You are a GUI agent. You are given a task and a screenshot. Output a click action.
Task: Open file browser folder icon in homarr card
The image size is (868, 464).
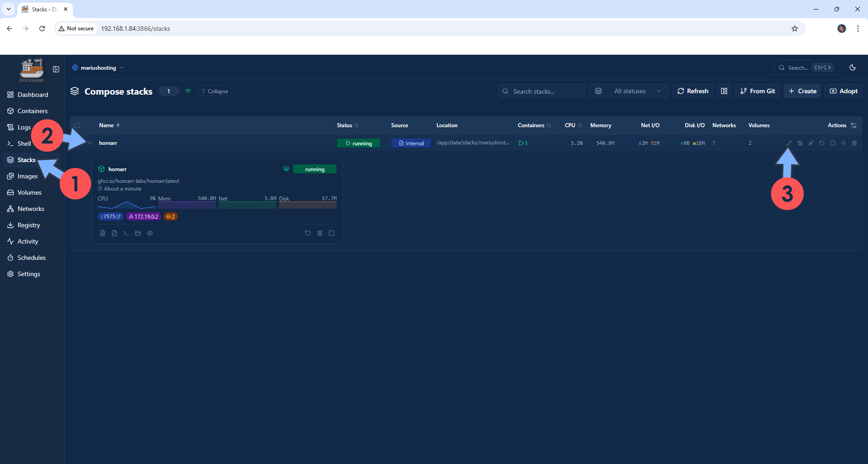pos(138,233)
